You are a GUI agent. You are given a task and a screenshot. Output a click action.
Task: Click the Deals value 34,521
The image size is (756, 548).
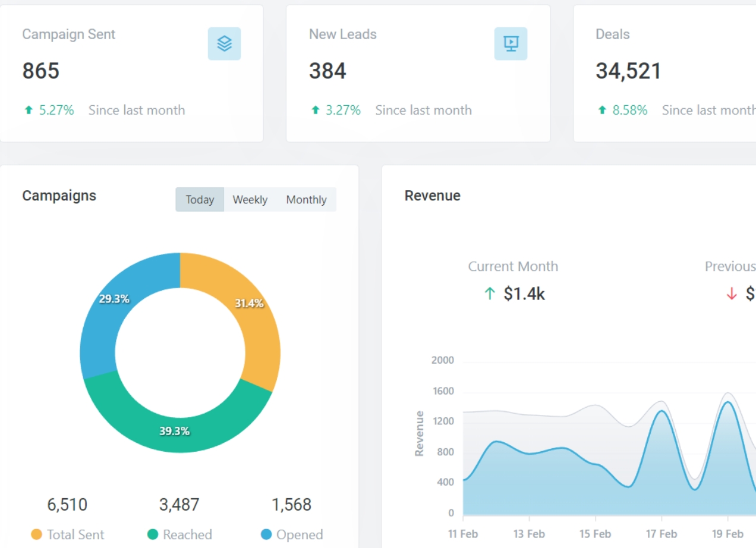(x=628, y=71)
